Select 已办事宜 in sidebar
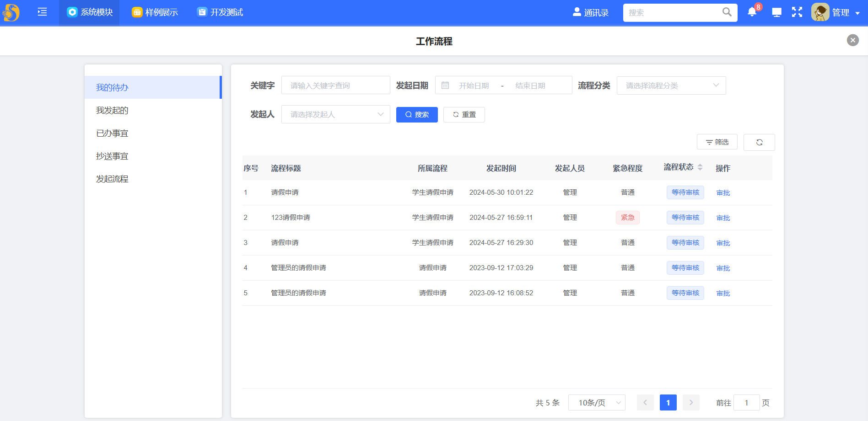 point(153,133)
